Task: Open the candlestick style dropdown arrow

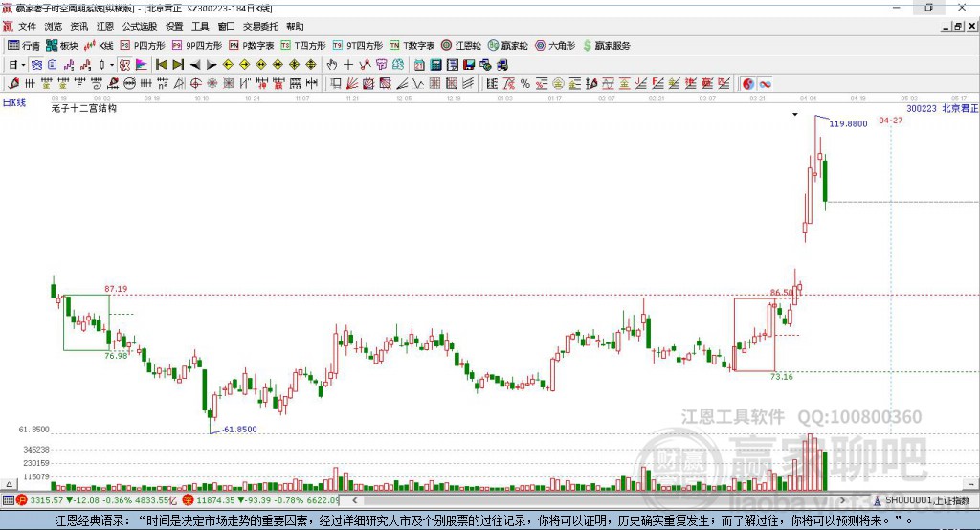Action: (x=112, y=65)
